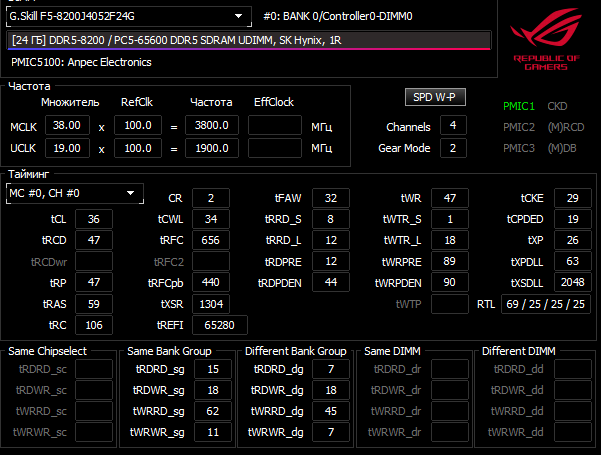Select the PMIC1 label
Image resolution: width=601 pixels, height=455 pixels.
click(x=519, y=106)
